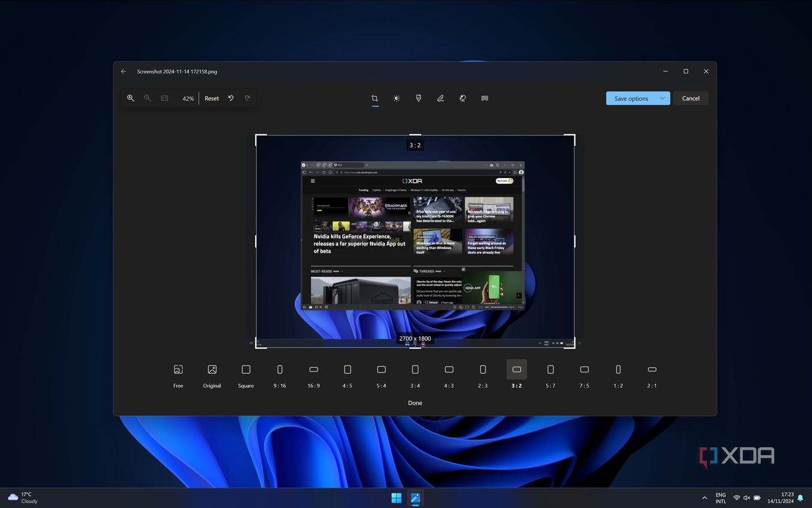The image size is (812, 508).
Task: Click the right-edge crop side handle
Action: pyautogui.click(x=574, y=241)
